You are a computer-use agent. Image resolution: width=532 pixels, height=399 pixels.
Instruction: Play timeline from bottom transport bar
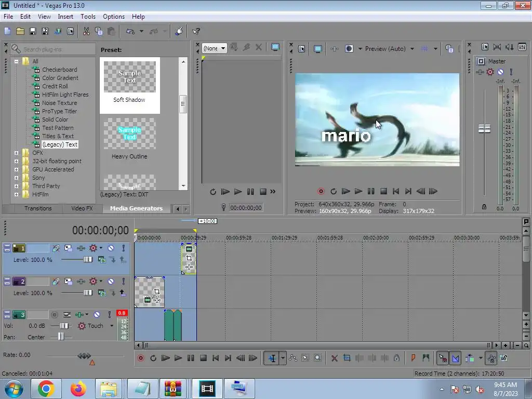tap(178, 358)
